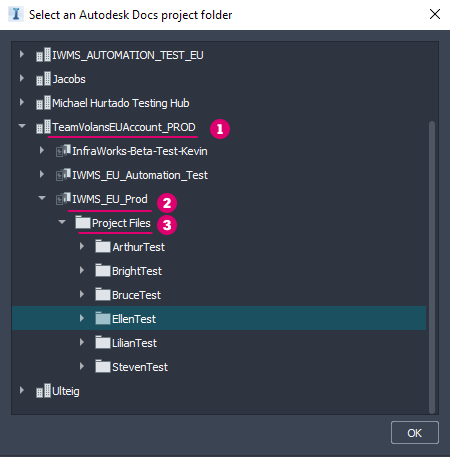Collapse the IWMS_EU_Prod project
The image size is (450, 457).
(x=42, y=198)
